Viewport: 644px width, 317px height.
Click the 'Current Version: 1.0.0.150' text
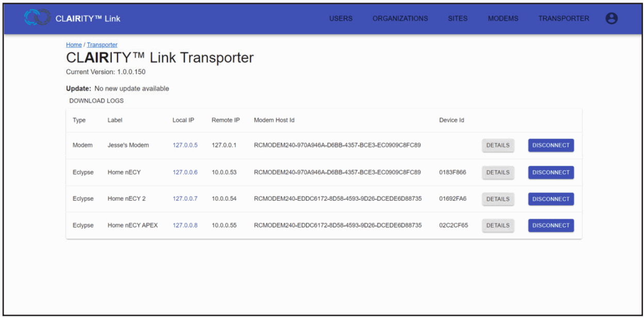click(106, 72)
